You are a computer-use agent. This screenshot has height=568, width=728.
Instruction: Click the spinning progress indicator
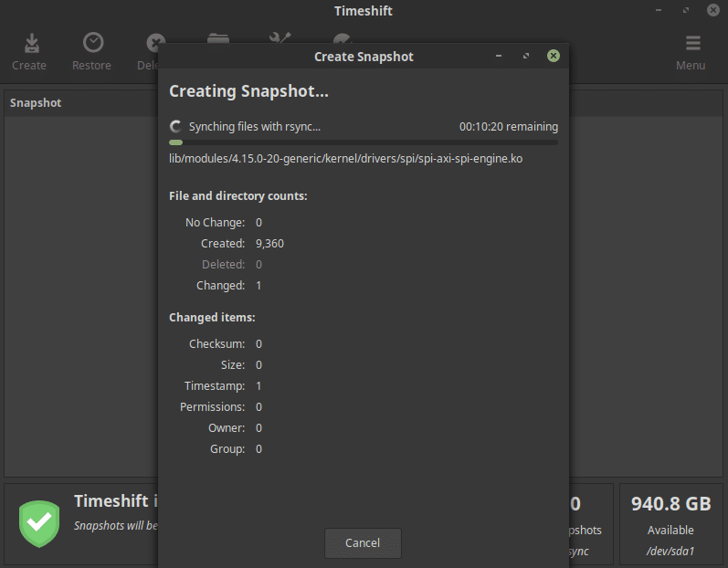coord(175,127)
